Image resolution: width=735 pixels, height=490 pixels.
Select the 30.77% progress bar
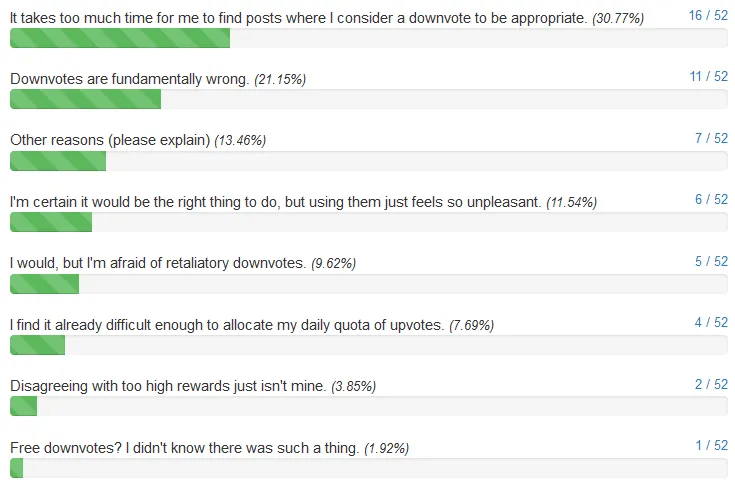(x=368, y=38)
